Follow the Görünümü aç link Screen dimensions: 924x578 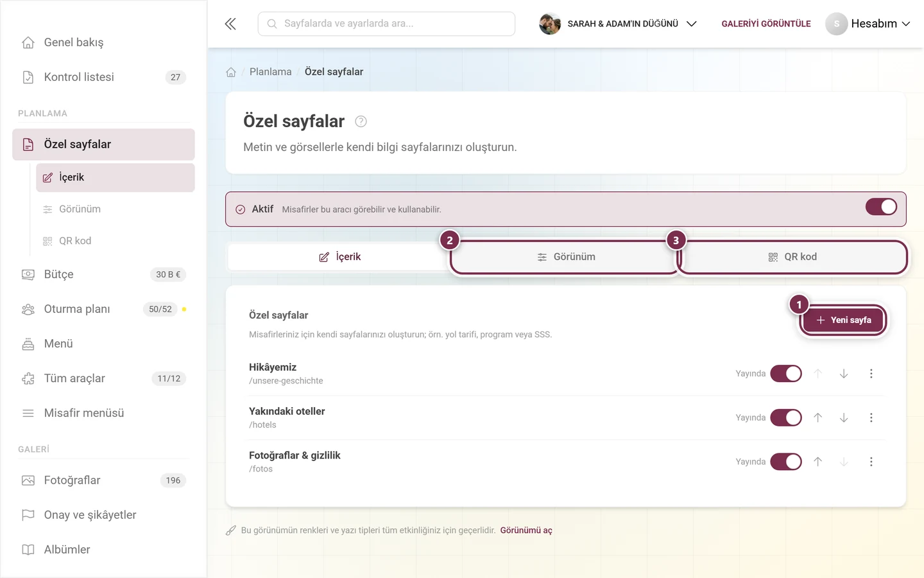[526, 530]
